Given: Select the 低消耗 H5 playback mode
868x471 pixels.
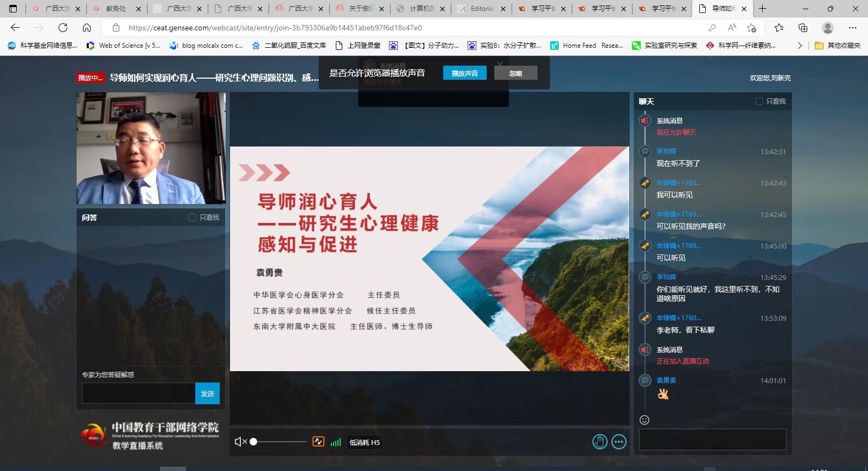Looking at the screenshot, I should 365,442.
